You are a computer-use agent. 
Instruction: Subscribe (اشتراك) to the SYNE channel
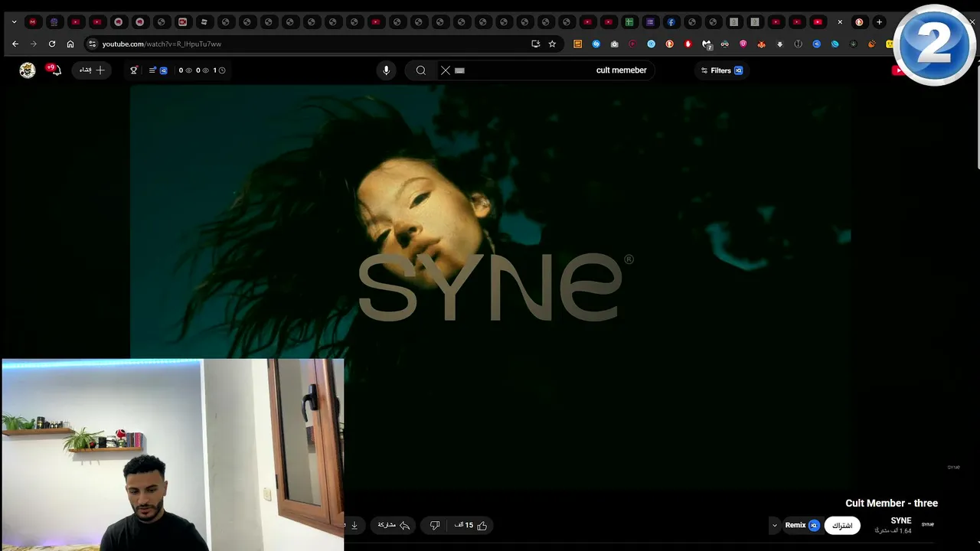842,526
